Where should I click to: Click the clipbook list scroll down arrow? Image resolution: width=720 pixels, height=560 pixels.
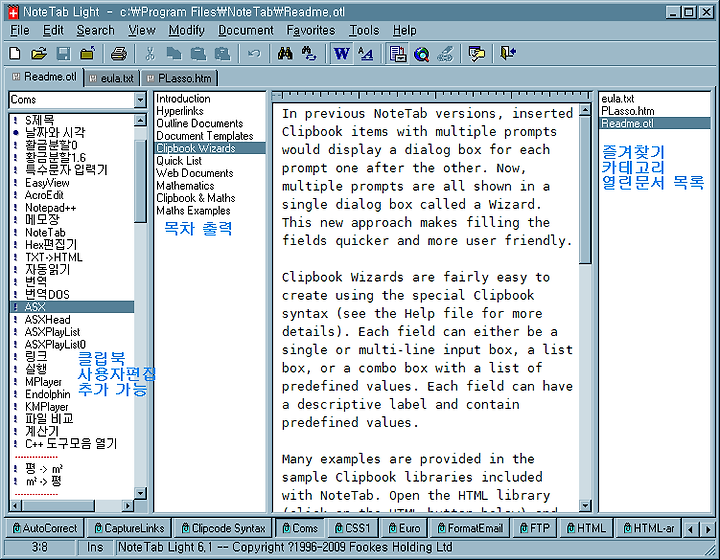140,493
